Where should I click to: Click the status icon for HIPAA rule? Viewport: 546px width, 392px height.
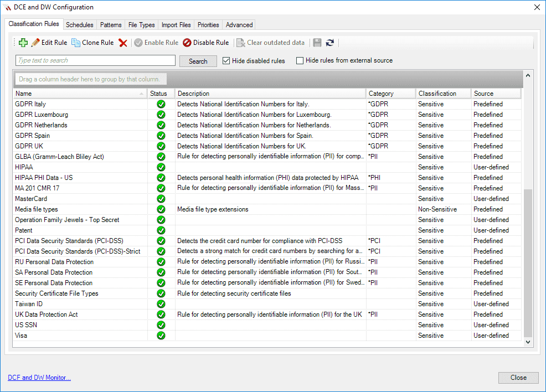(x=161, y=167)
